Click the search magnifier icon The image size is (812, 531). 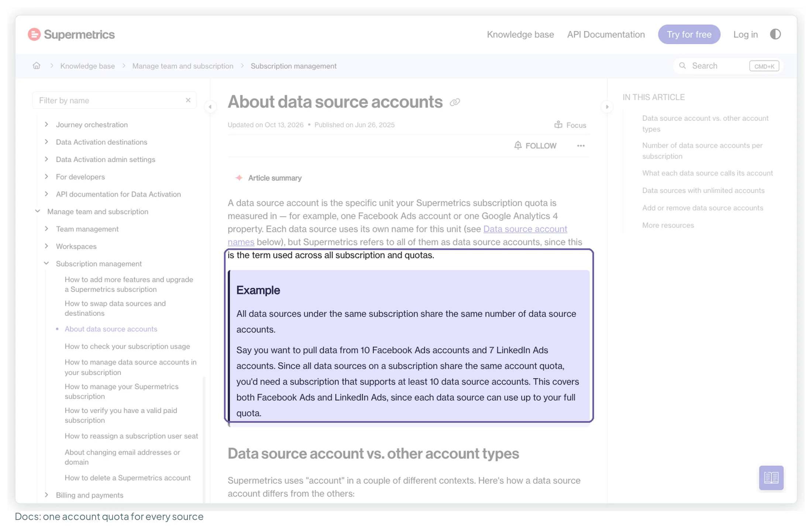[682, 66]
